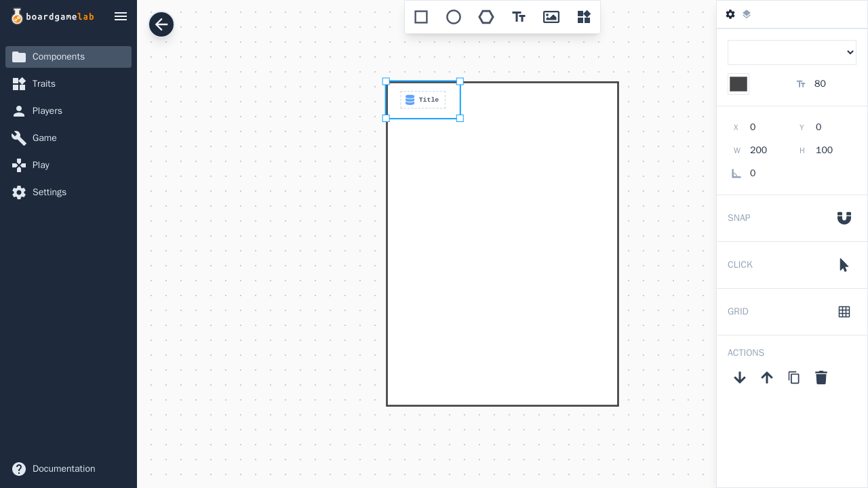
Task: Toggle the Snap magnet option
Action: [844, 218]
